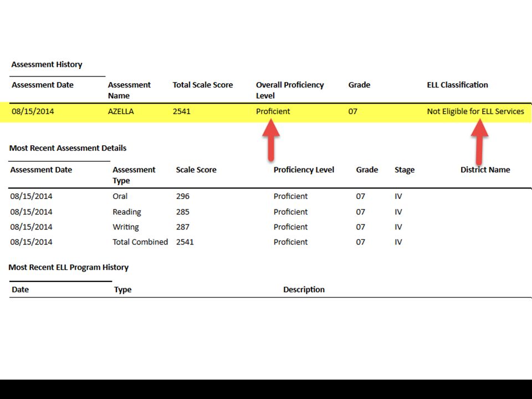Select the Oral assessment type cell
This screenshot has width=532, height=399.
(120, 196)
